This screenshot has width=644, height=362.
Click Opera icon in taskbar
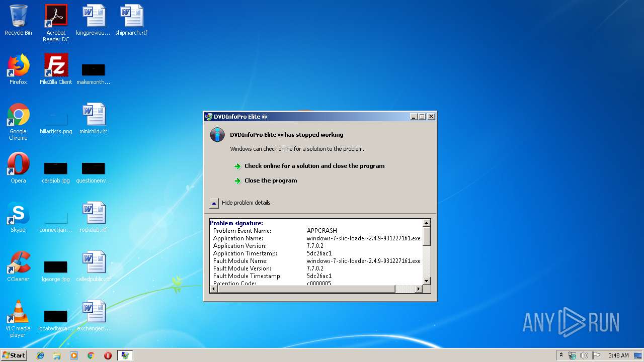(x=108, y=355)
